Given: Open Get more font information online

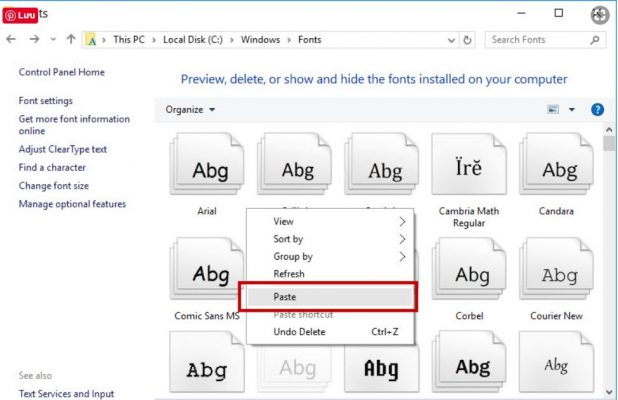Looking at the screenshot, I should pos(74,125).
